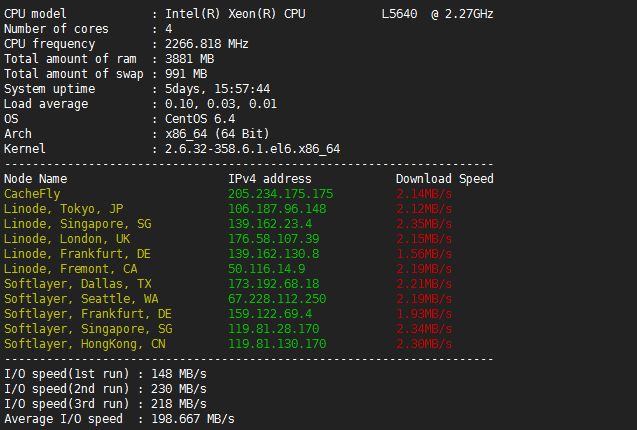Select IP address 205.234.175.175
Image resolution: width=637 pixels, height=430 pixels.
280,194
